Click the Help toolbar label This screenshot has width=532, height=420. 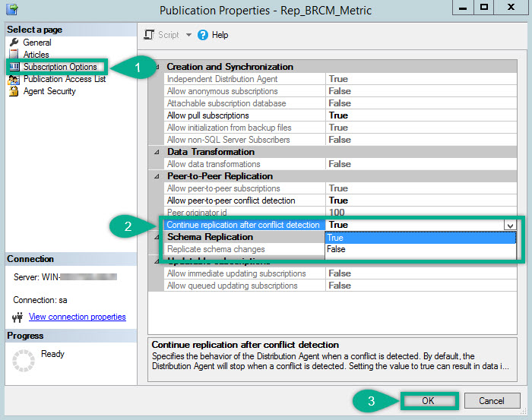click(x=220, y=35)
